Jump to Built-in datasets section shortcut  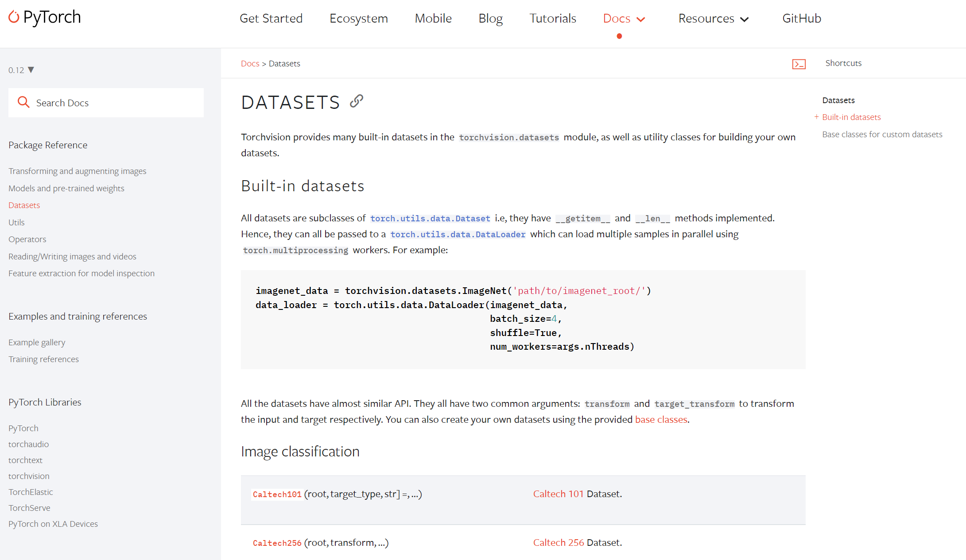[851, 117]
